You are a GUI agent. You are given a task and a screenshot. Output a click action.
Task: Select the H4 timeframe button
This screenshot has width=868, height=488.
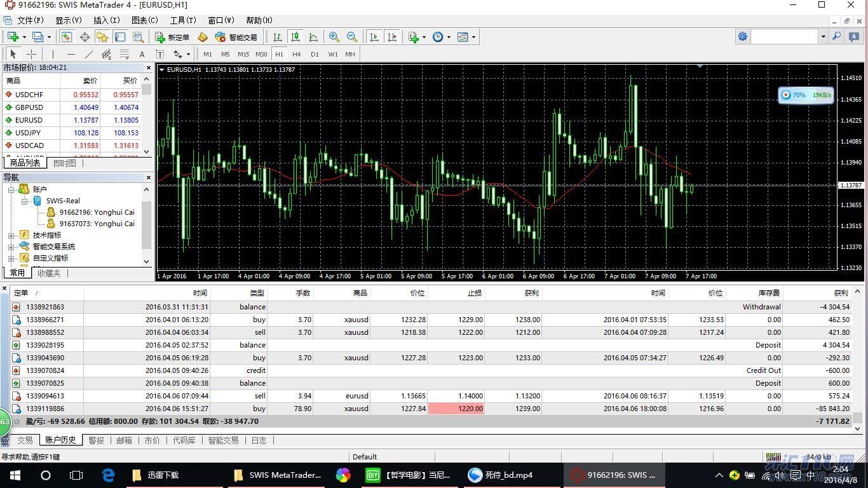click(296, 54)
